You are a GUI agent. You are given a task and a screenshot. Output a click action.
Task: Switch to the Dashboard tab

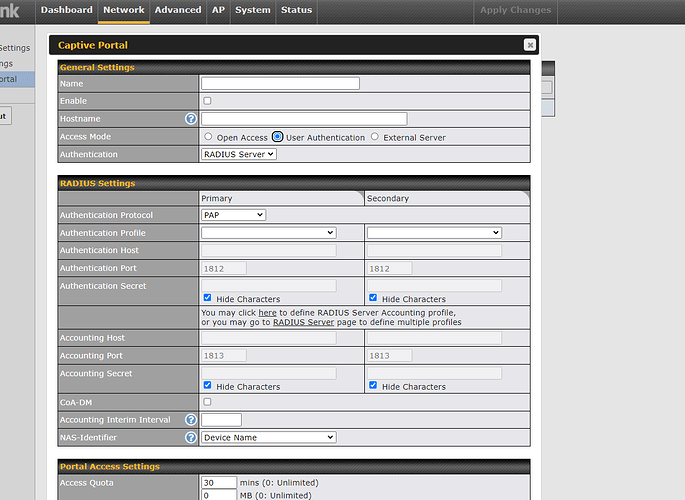pyautogui.click(x=67, y=10)
